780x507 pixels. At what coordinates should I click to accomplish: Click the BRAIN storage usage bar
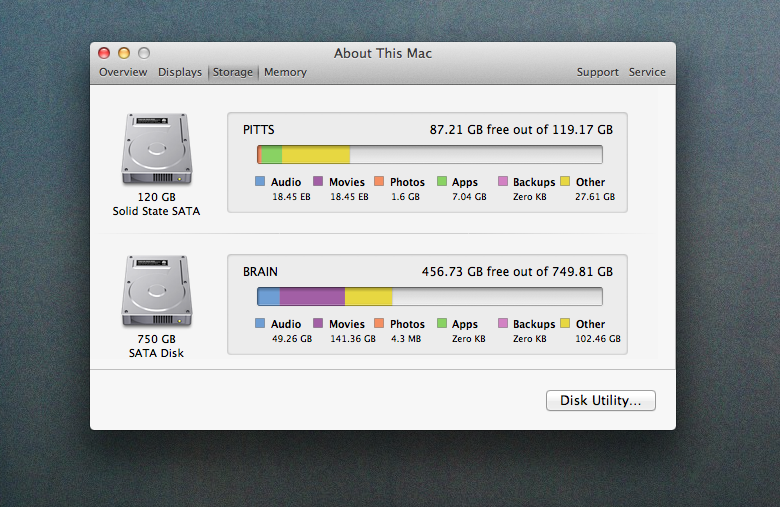(430, 297)
